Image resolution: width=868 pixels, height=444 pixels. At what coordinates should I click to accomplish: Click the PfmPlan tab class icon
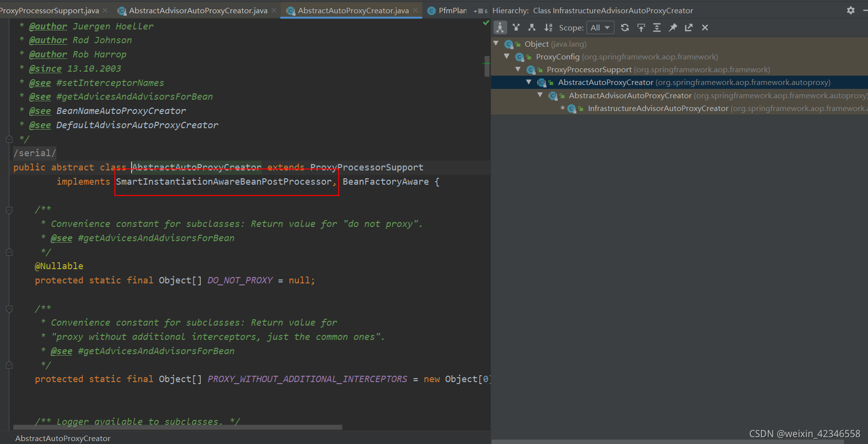point(432,10)
